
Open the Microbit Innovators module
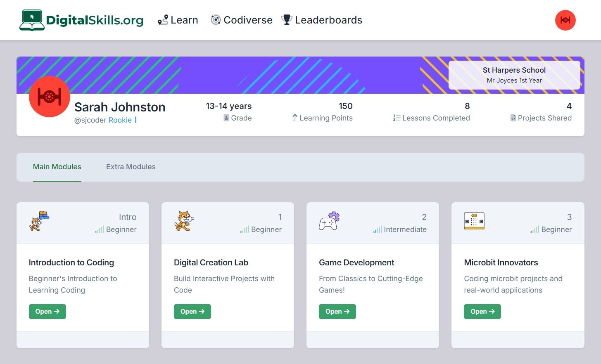(482, 312)
